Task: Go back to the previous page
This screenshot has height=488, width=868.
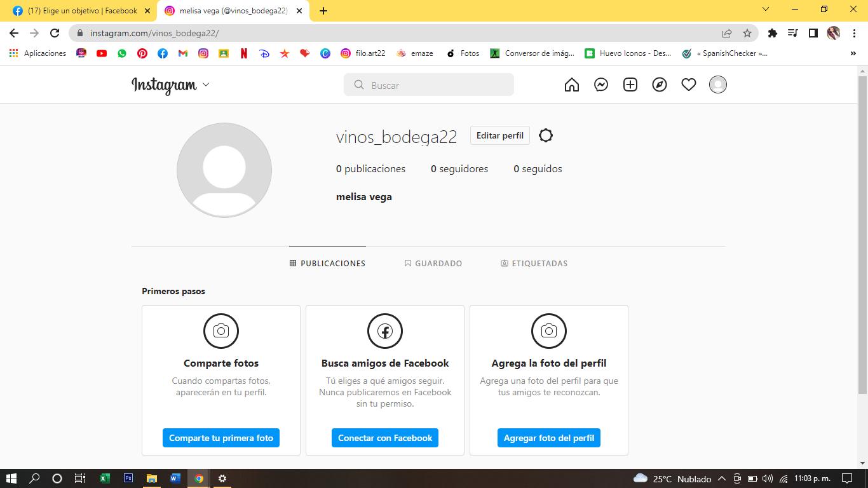Action: point(14,33)
